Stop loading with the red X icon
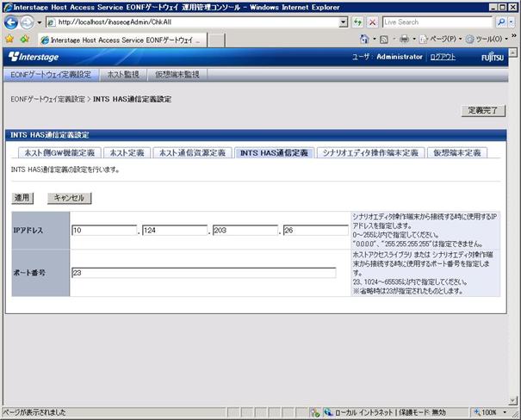Viewport: 521px width, 420px height. coord(373,22)
